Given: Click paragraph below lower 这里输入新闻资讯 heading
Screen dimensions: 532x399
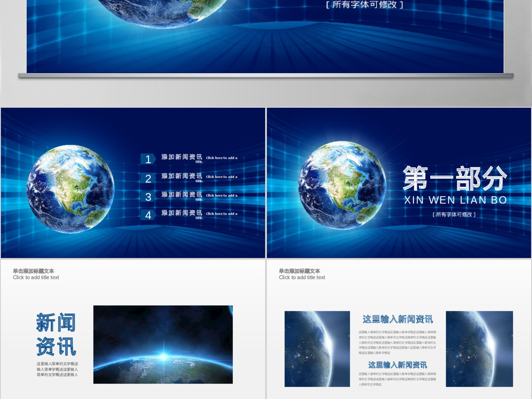Looking at the screenshot, I should [x=397, y=379].
